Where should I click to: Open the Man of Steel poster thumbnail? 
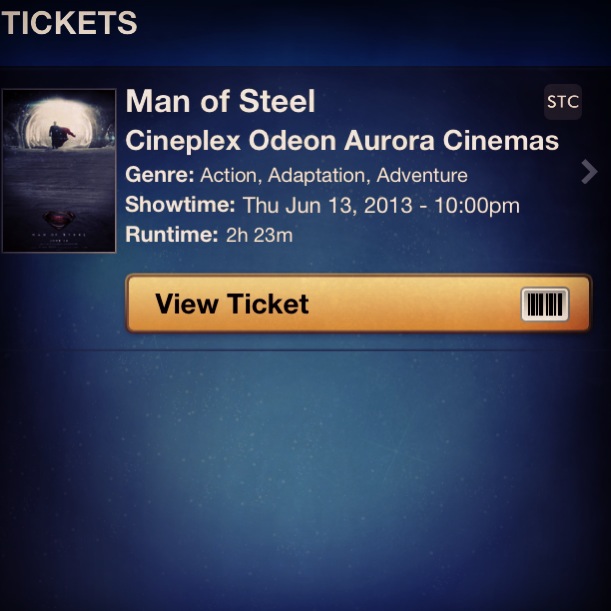coord(59,171)
